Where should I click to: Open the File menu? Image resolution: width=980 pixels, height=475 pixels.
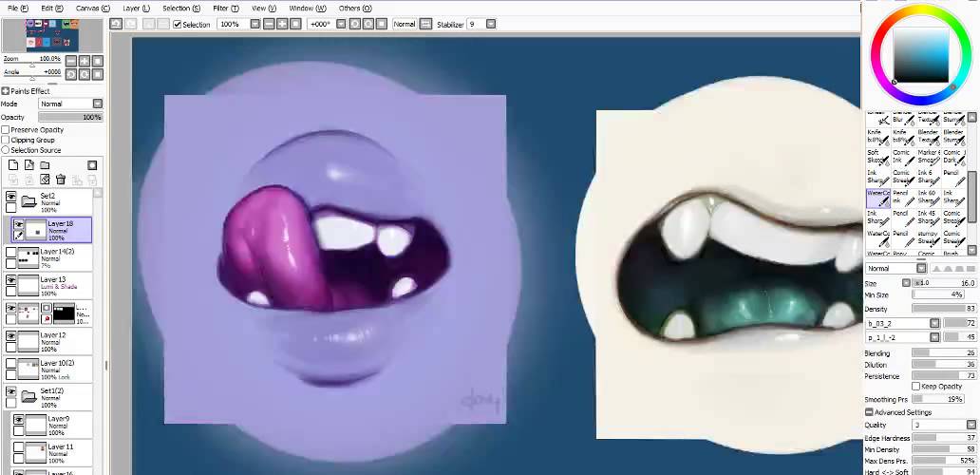coord(17,9)
